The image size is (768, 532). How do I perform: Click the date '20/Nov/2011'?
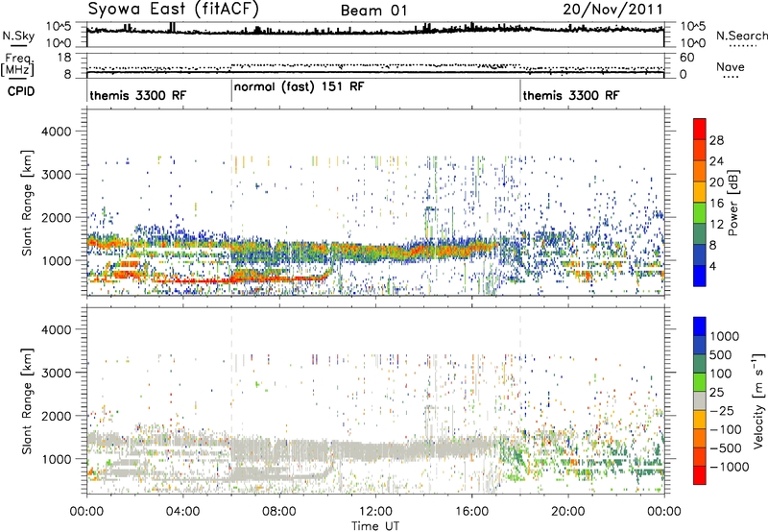point(612,10)
